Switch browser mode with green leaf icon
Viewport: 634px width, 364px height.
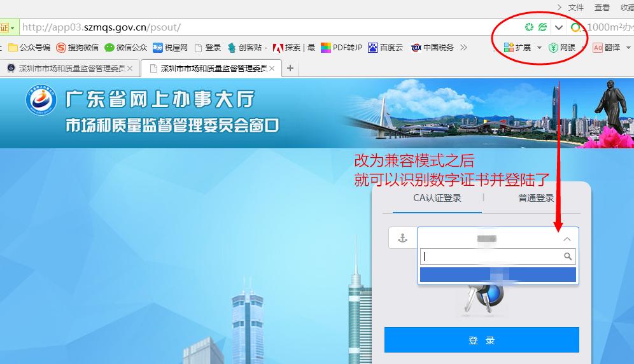(x=542, y=27)
